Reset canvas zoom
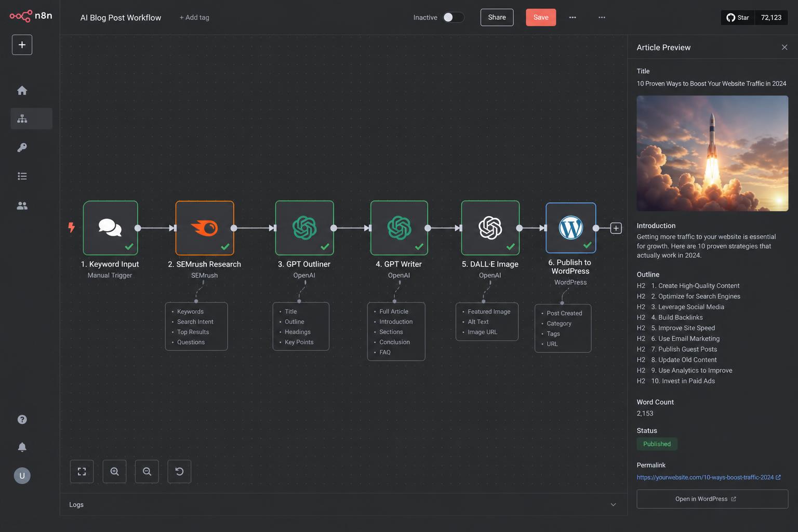 [x=179, y=471]
